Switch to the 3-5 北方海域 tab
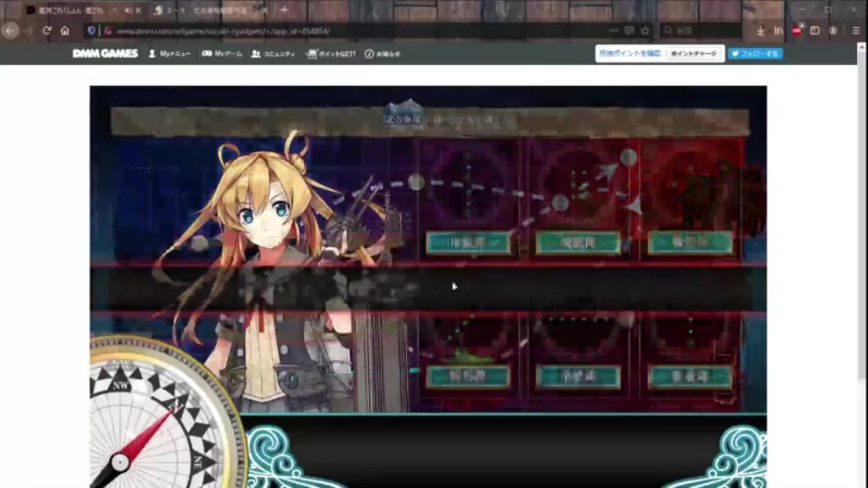Viewport: 868px width, 488px height. 211,10
